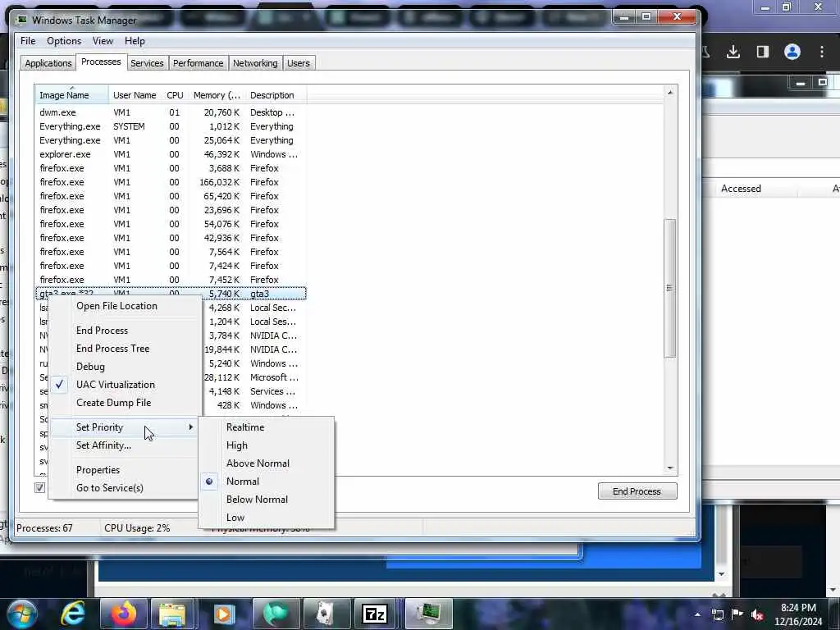
Task: Open Windows Explorer folder icon in taskbar
Action: tap(172, 614)
